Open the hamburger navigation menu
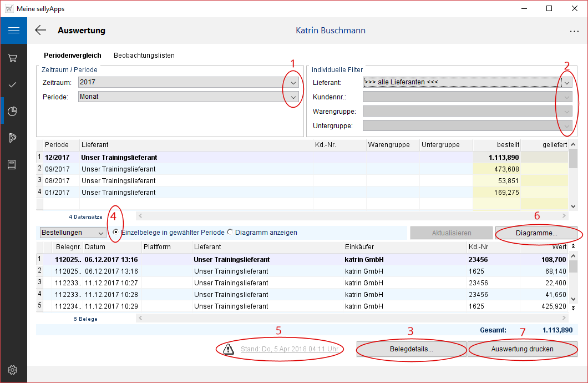Viewport: 588px width, 383px height. tap(13, 31)
